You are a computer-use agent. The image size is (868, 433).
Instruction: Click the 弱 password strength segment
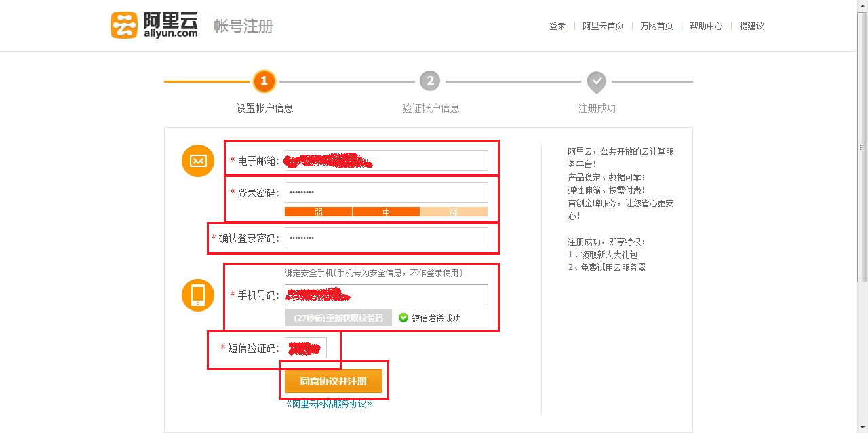pyautogui.click(x=319, y=212)
